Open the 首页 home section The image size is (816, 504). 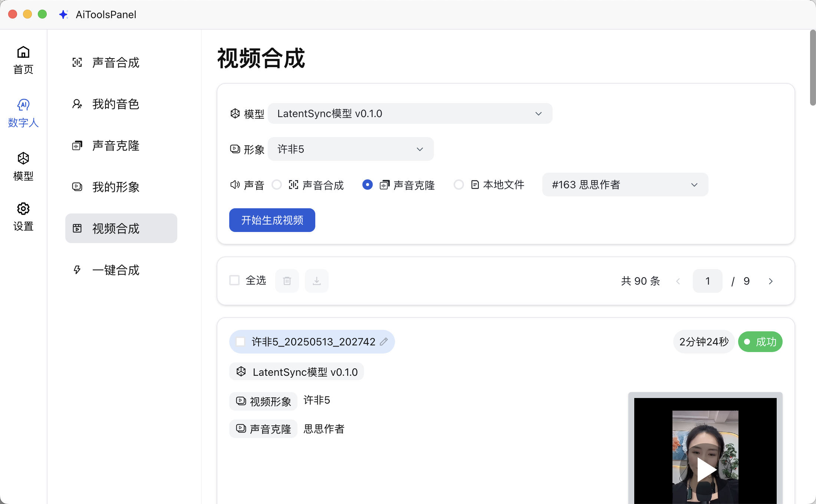(x=23, y=60)
